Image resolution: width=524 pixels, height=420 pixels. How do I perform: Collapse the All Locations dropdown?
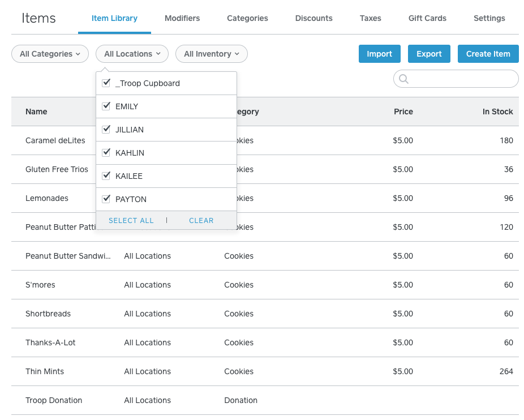pyautogui.click(x=132, y=54)
